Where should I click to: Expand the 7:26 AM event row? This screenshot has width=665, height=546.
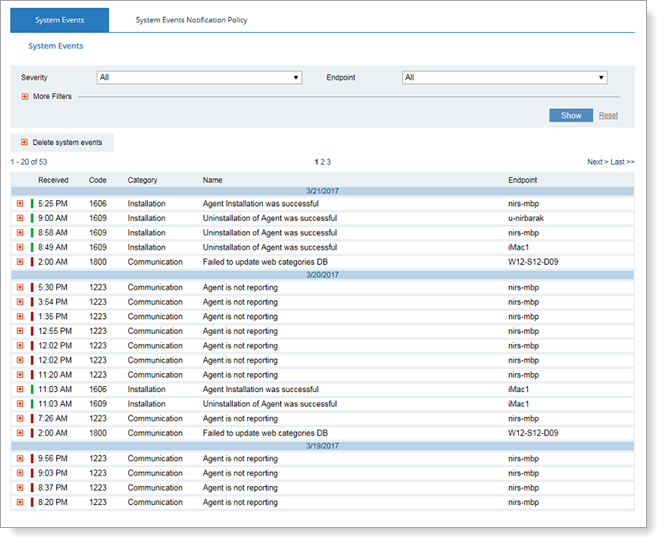click(x=19, y=419)
